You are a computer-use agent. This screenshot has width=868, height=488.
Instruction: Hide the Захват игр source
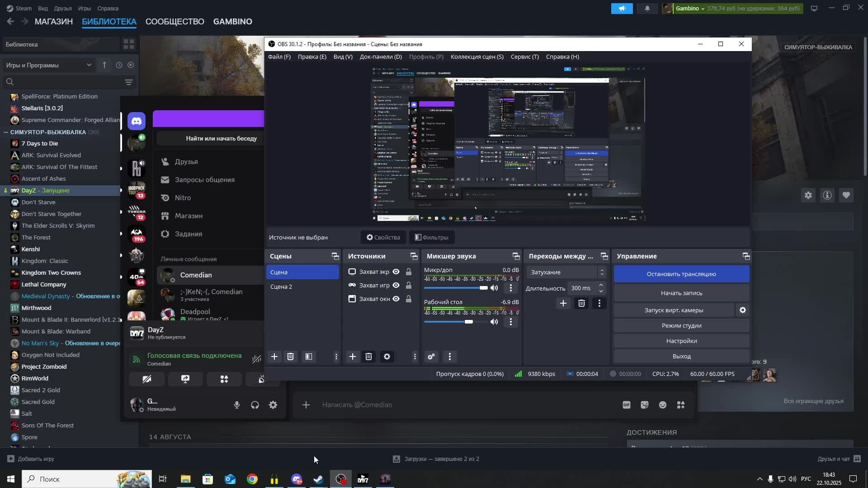point(396,286)
